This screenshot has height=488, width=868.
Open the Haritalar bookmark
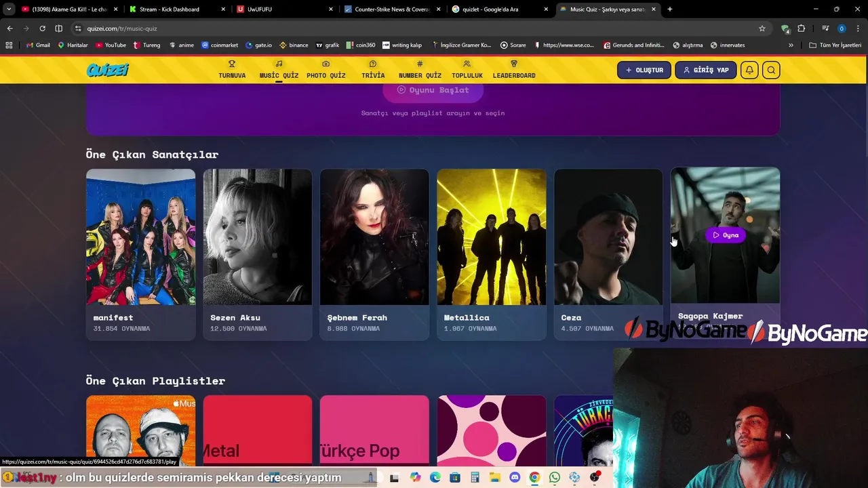click(73, 45)
